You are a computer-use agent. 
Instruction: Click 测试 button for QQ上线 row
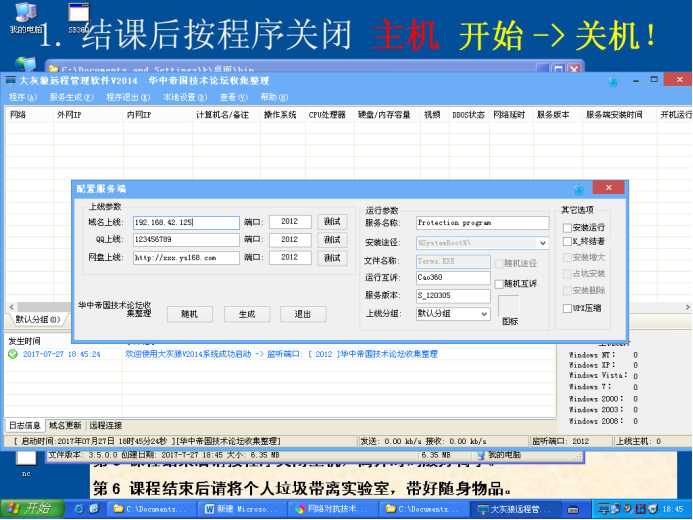pyautogui.click(x=332, y=239)
